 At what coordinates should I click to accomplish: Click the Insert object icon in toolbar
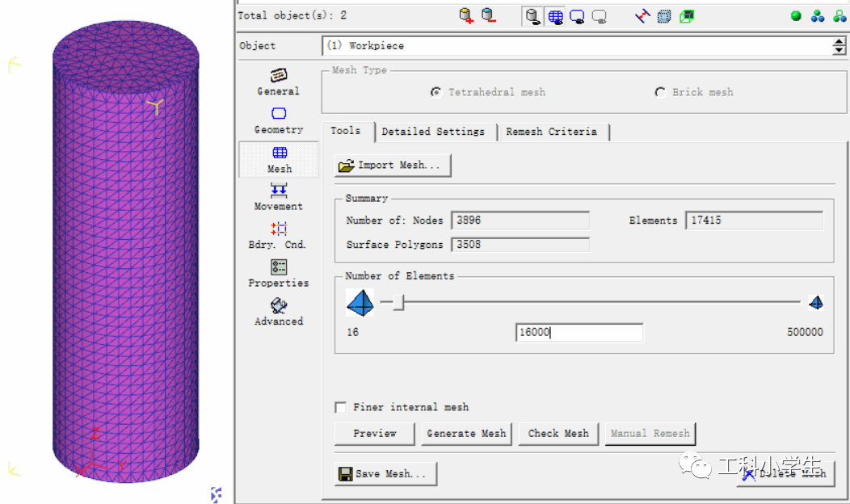[465, 15]
